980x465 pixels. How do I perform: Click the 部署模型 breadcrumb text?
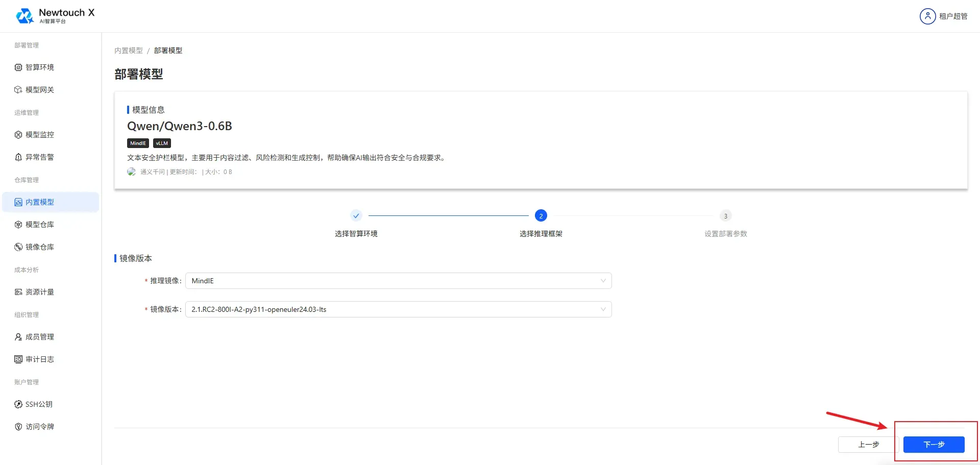168,51
